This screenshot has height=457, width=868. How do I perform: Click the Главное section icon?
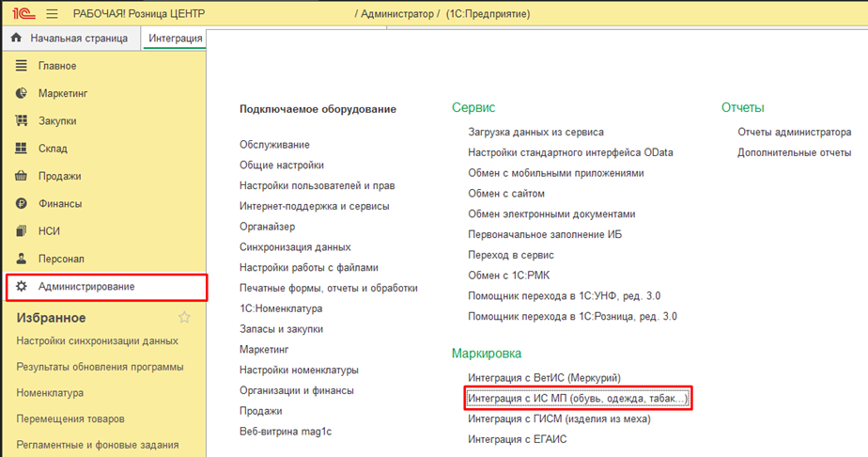point(21,66)
